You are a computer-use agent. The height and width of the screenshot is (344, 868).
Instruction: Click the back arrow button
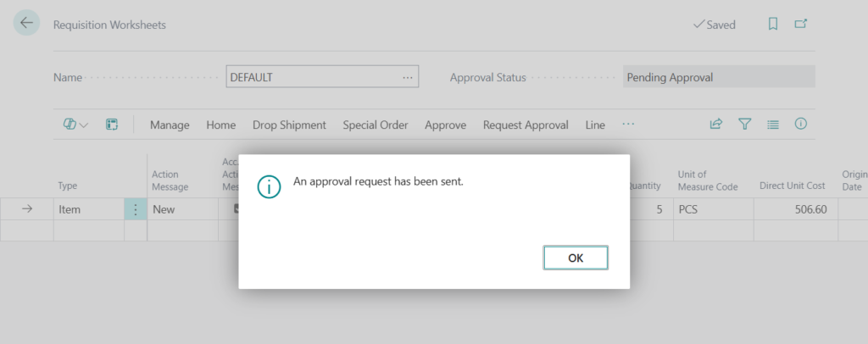(26, 24)
